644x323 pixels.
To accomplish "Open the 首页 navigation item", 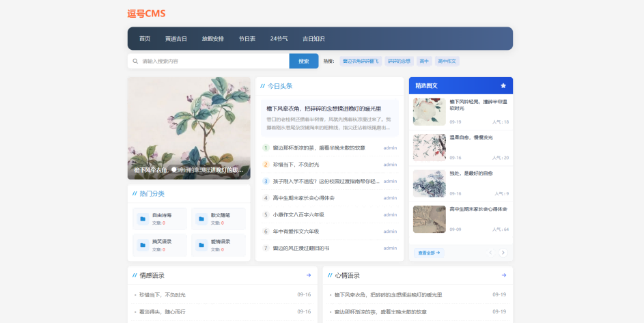I will pyautogui.click(x=145, y=39).
